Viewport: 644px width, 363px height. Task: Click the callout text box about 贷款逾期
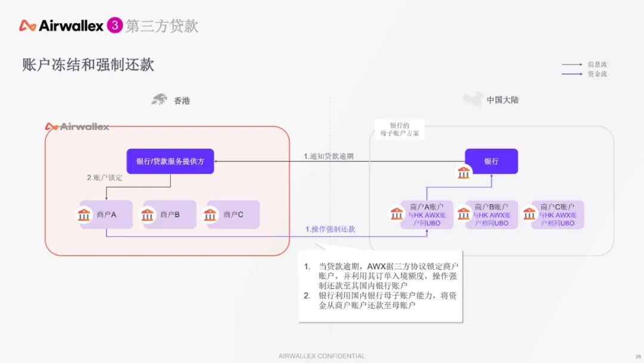[x=380, y=286]
